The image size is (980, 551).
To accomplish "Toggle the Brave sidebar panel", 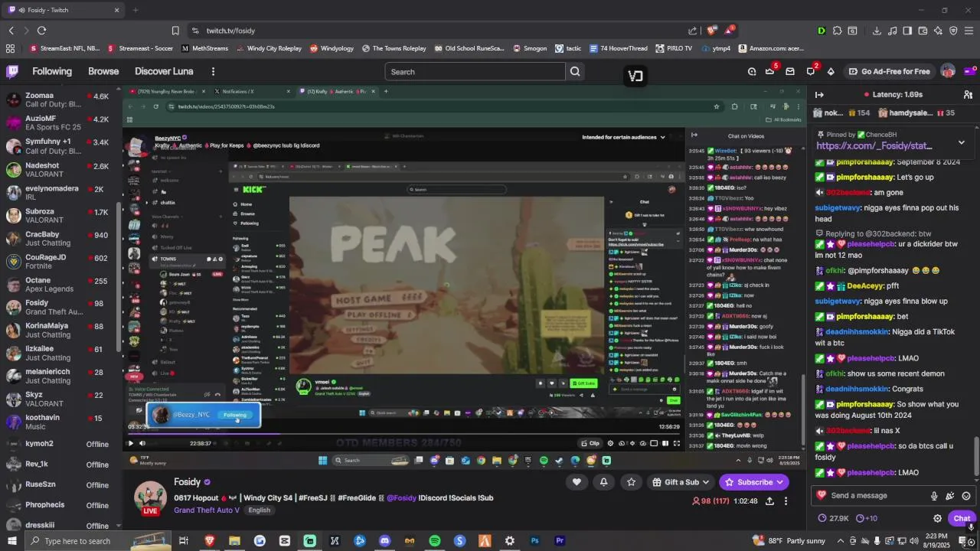I will [907, 31].
